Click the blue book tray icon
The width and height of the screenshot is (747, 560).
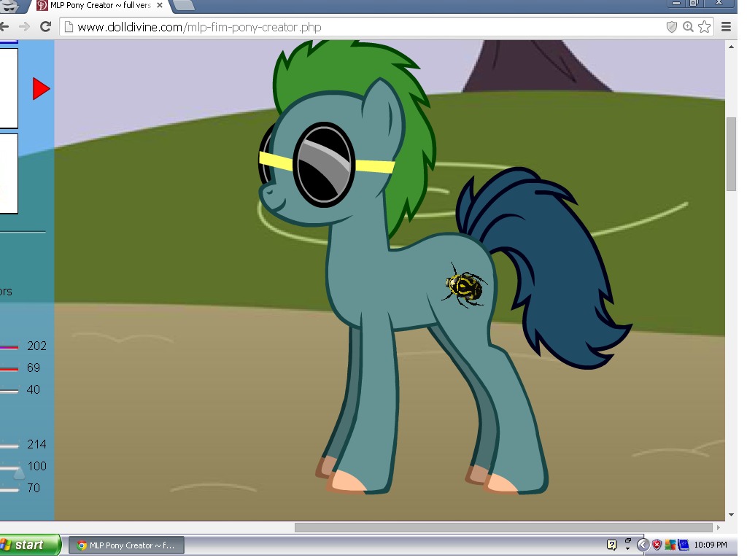(x=683, y=544)
